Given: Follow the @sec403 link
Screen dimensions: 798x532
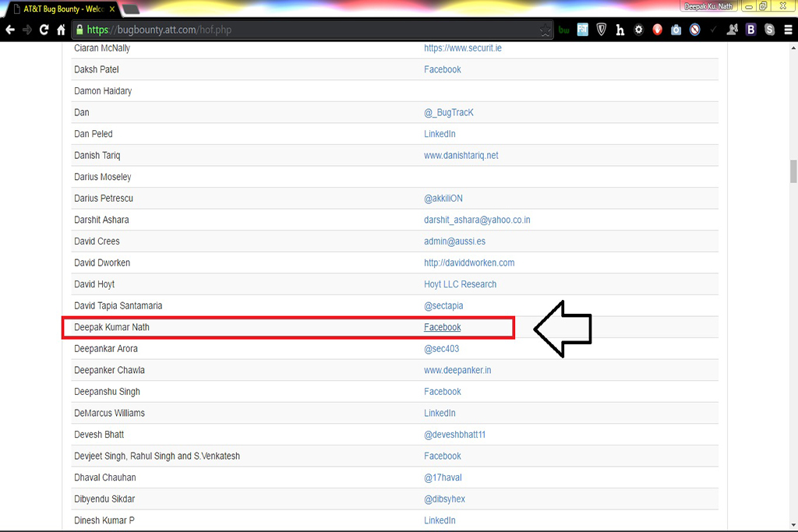Looking at the screenshot, I should tap(441, 348).
